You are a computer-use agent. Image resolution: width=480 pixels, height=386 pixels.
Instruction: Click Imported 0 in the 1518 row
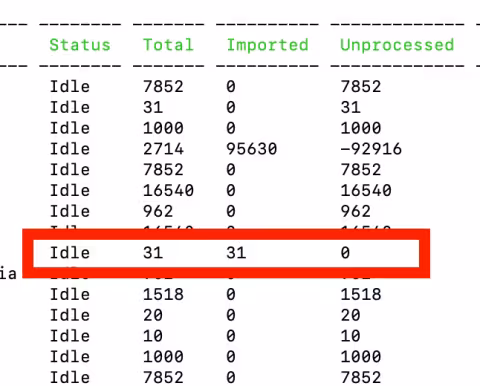click(x=231, y=294)
